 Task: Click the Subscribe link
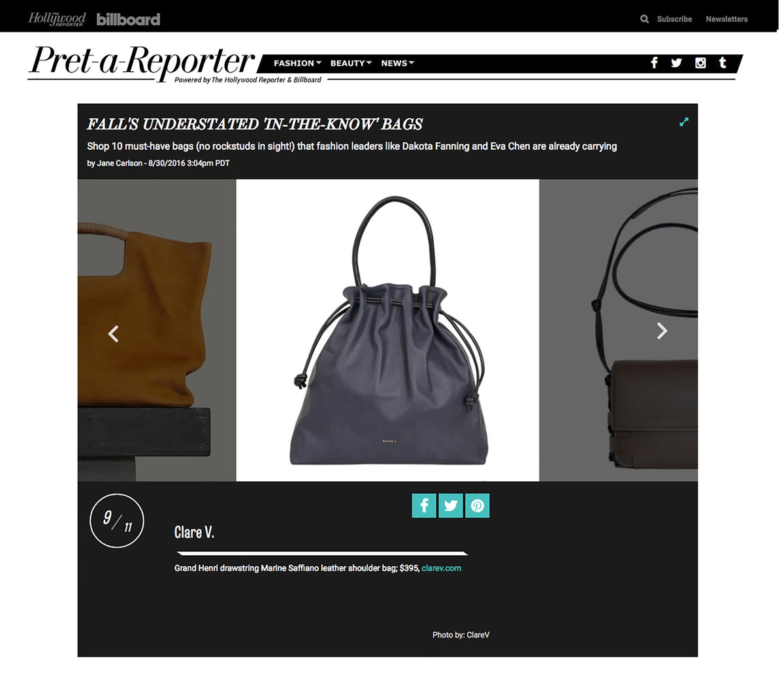[674, 19]
